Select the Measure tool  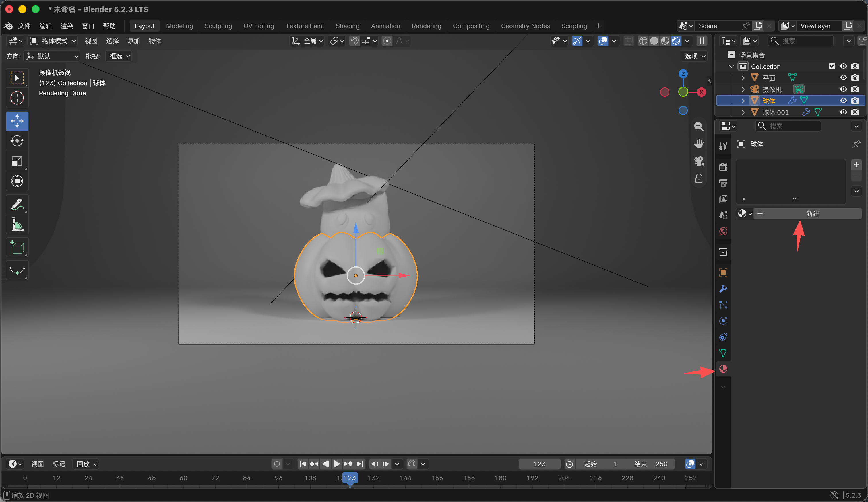(17, 224)
